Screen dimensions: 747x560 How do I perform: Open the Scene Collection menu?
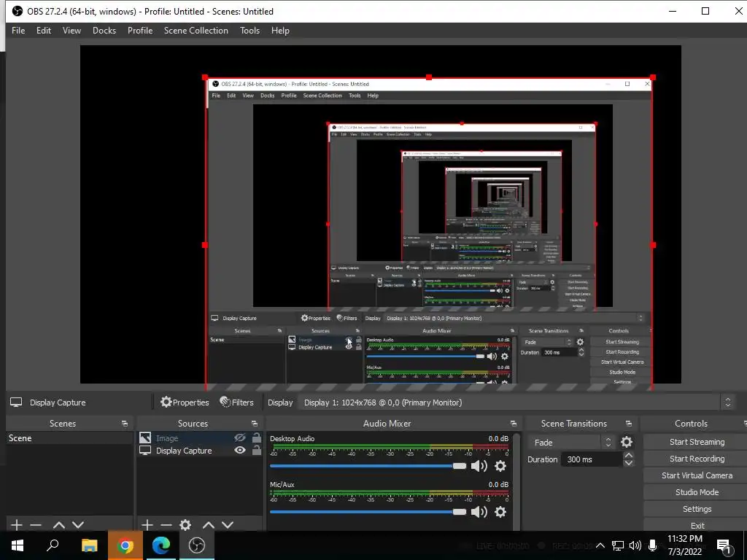coord(196,31)
